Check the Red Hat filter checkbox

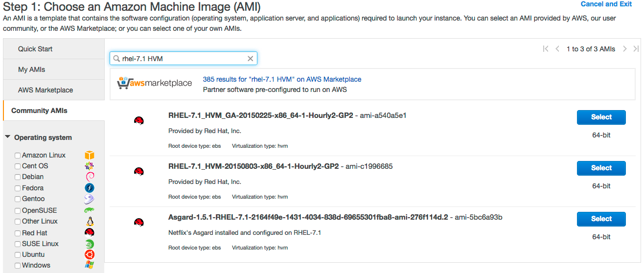(18, 233)
